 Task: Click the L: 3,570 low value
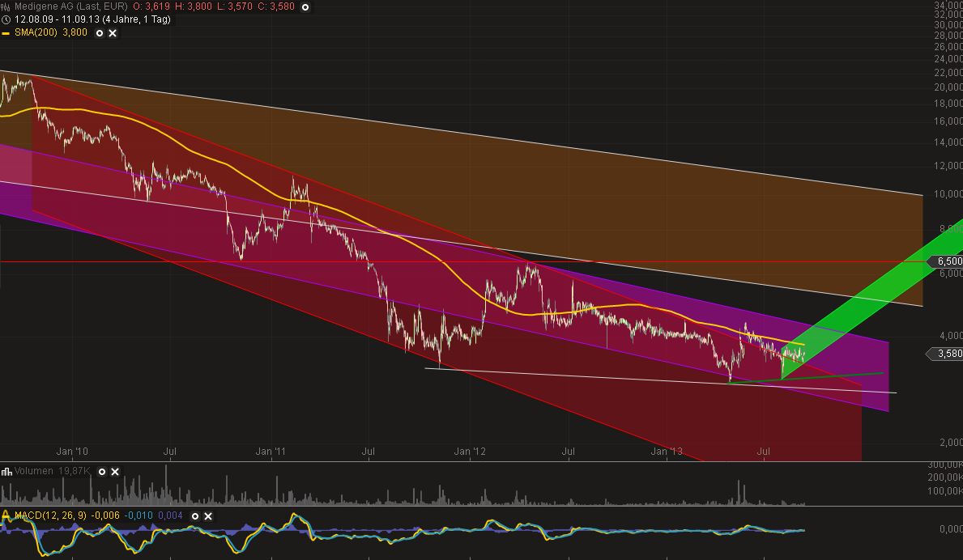(x=235, y=6)
